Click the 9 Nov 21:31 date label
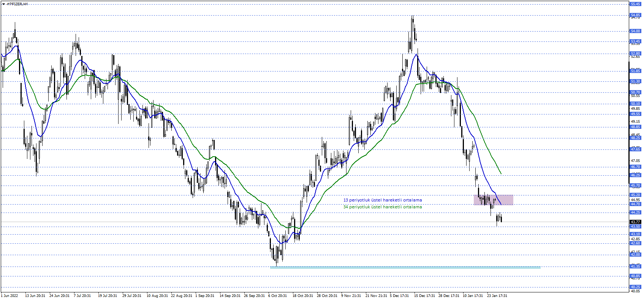Screen dimensions: 644x300 tap(351, 296)
